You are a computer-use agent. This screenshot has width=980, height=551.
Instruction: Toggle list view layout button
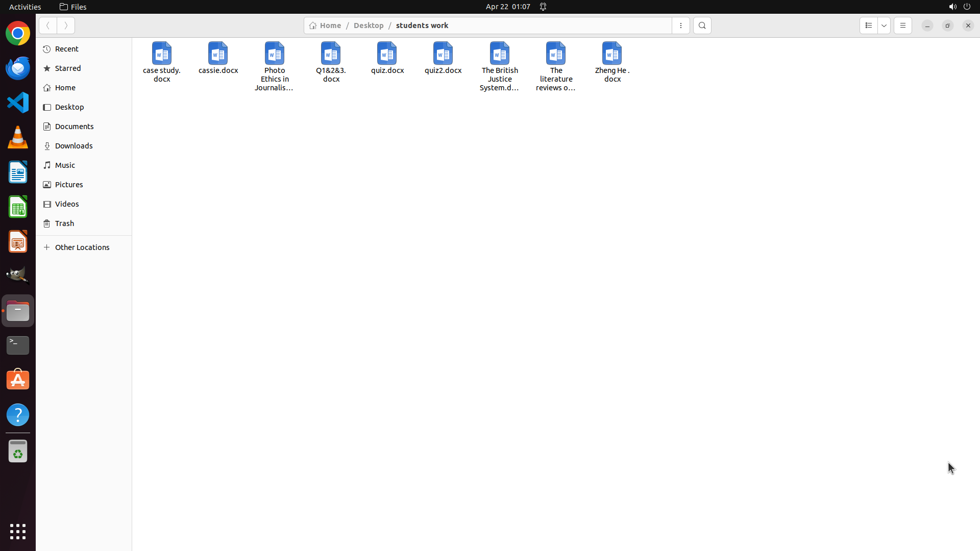pyautogui.click(x=868, y=26)
